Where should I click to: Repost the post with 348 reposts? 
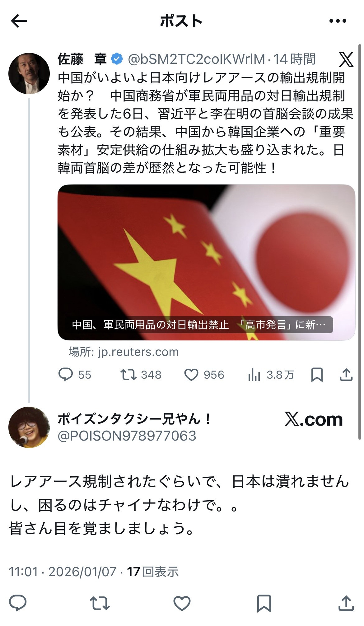pos(141,375)
